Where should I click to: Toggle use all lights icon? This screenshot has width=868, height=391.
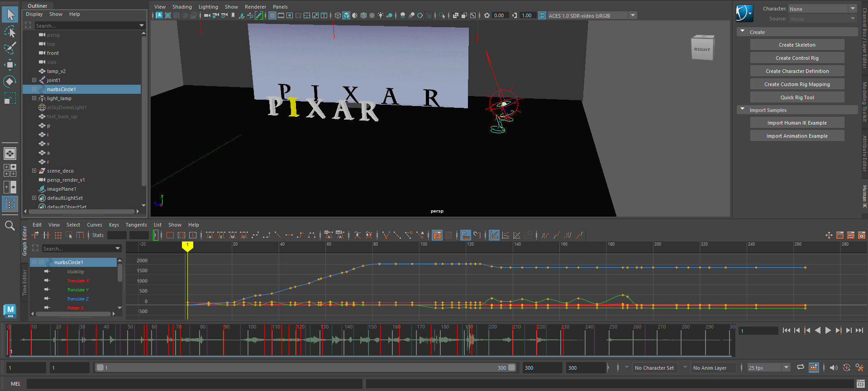(x=381, y=15)
